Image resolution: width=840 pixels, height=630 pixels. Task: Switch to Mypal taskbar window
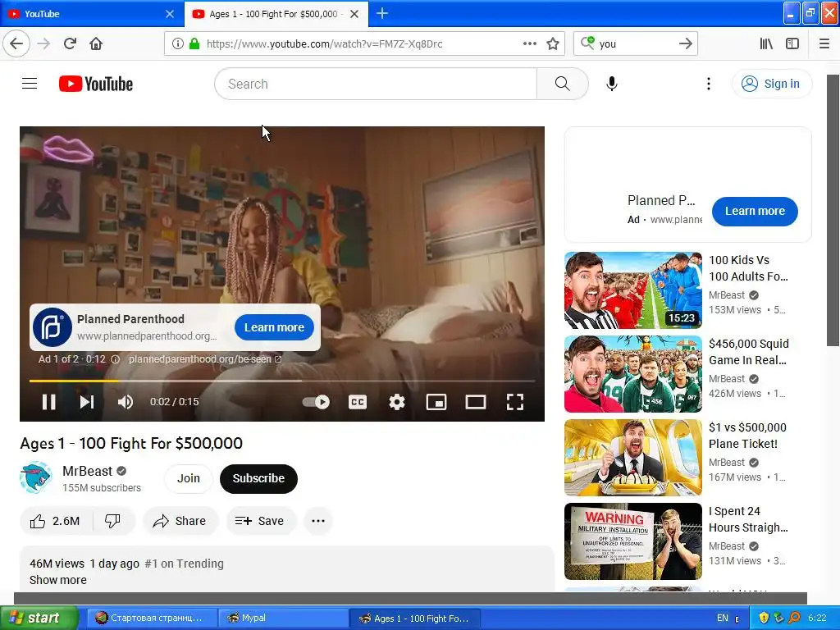click(x=283, y=618)
